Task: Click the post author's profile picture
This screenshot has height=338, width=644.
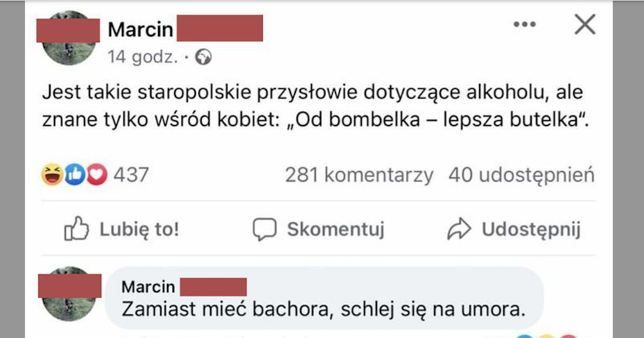Action: click(x=69, y=39)
